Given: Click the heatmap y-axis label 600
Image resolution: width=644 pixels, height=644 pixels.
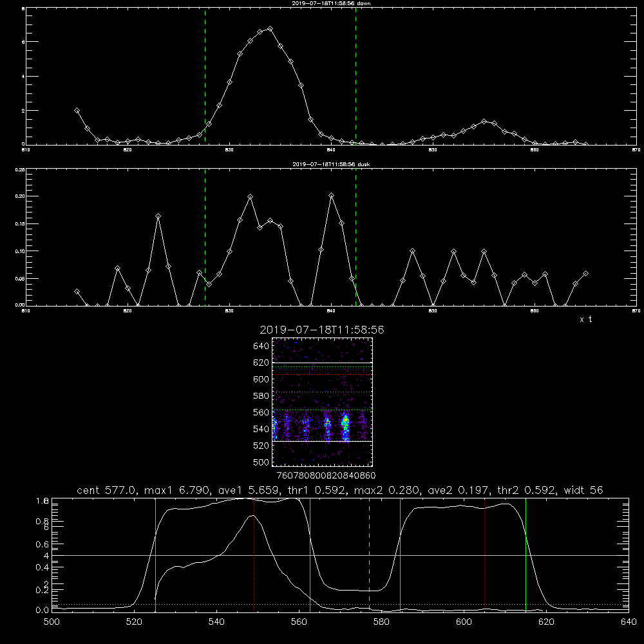Looking at the screenshot, I should coord(261,379).
